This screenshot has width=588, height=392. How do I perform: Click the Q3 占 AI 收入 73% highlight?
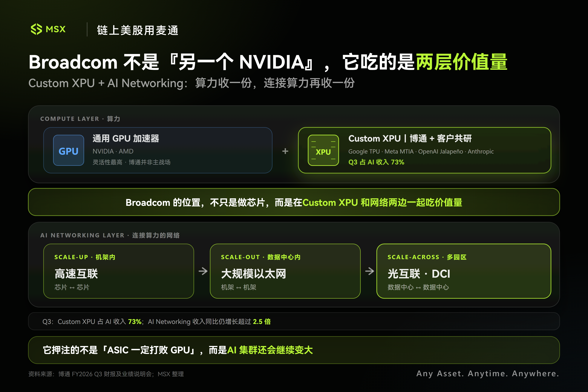tap(376, 162)
